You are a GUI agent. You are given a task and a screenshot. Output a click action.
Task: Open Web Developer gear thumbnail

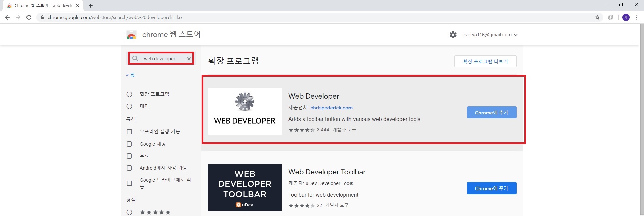point(245,112)
